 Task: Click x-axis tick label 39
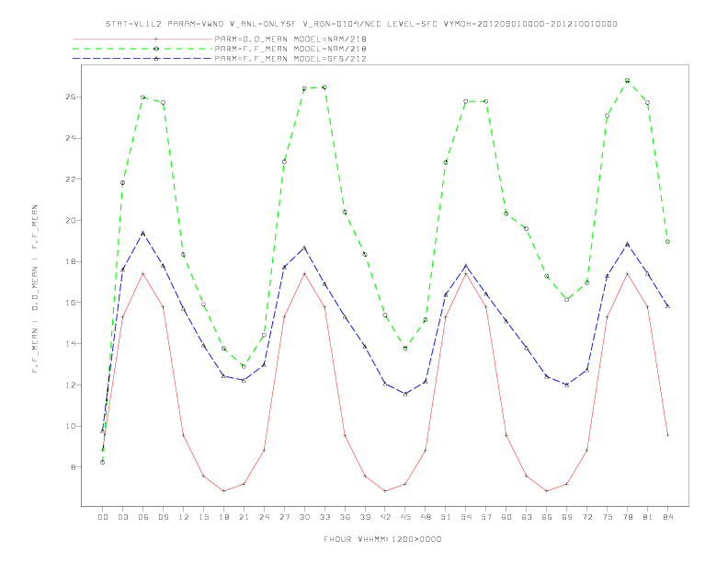click(365, 517)
